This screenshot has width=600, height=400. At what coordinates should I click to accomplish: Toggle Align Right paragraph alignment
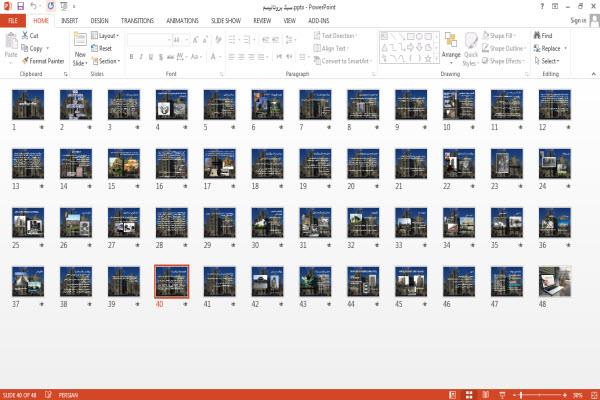pos(251,57)
